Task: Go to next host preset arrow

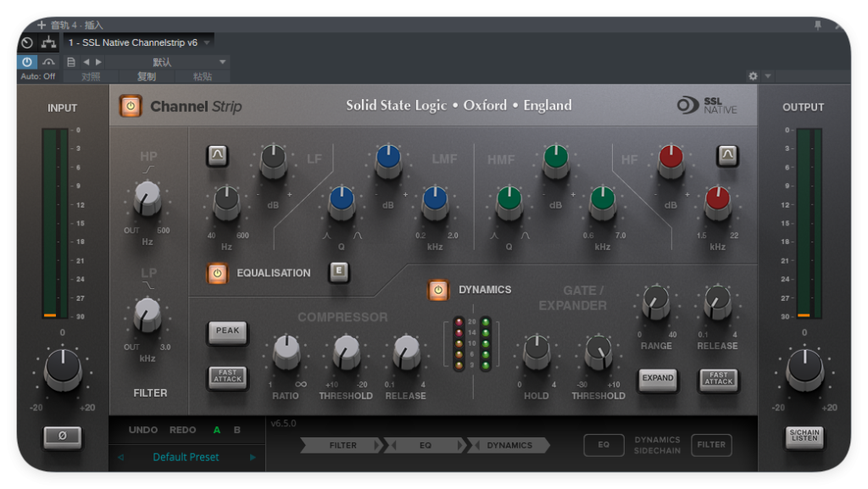Action: pos(98,62)
